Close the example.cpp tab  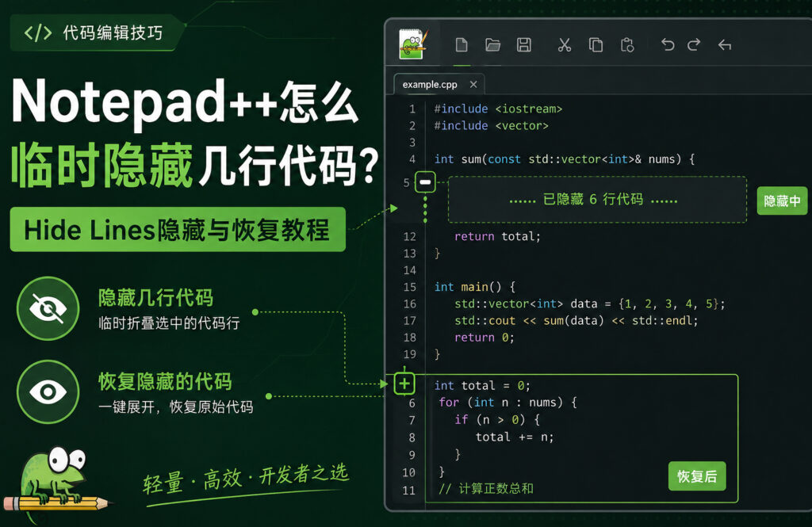coord(473,84)
